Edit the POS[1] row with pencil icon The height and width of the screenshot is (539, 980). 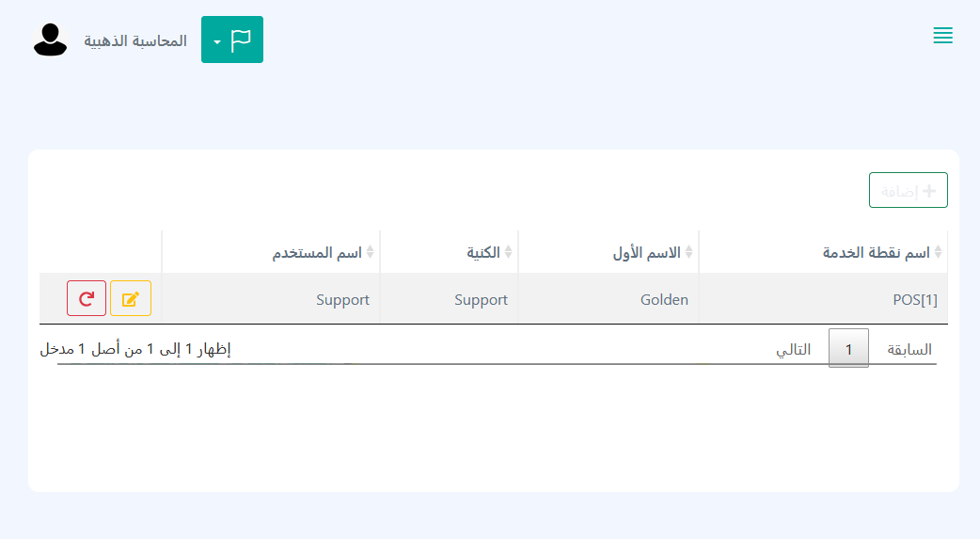tap(131, 299)
